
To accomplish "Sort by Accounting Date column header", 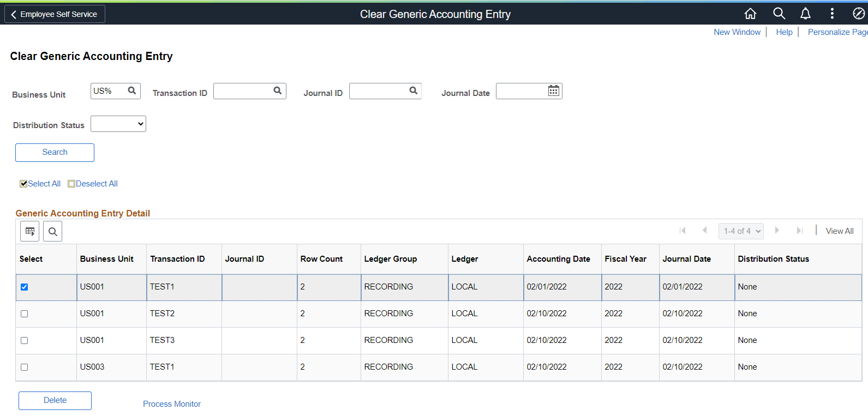I will (x=558, y=259).
